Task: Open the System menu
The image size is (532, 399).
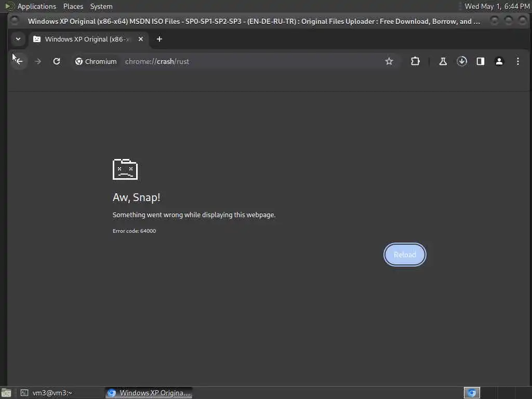Action: click(101, 6)
